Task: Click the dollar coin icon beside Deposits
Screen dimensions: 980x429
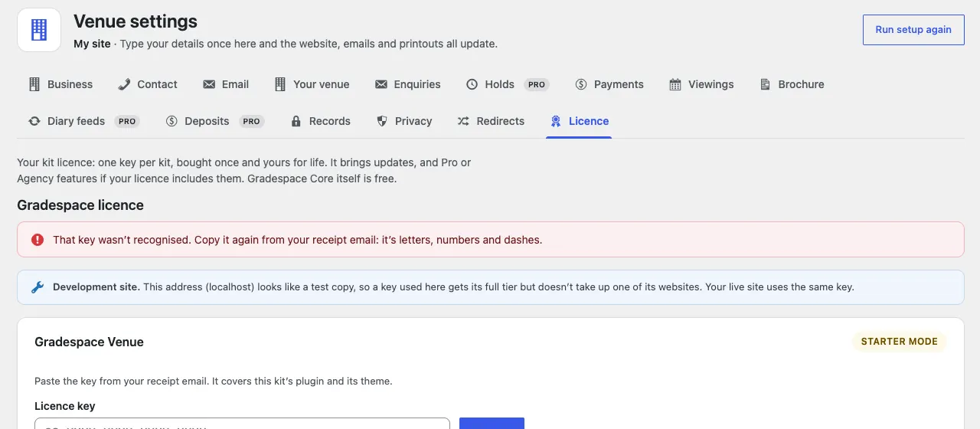Action: coord(171,121)
